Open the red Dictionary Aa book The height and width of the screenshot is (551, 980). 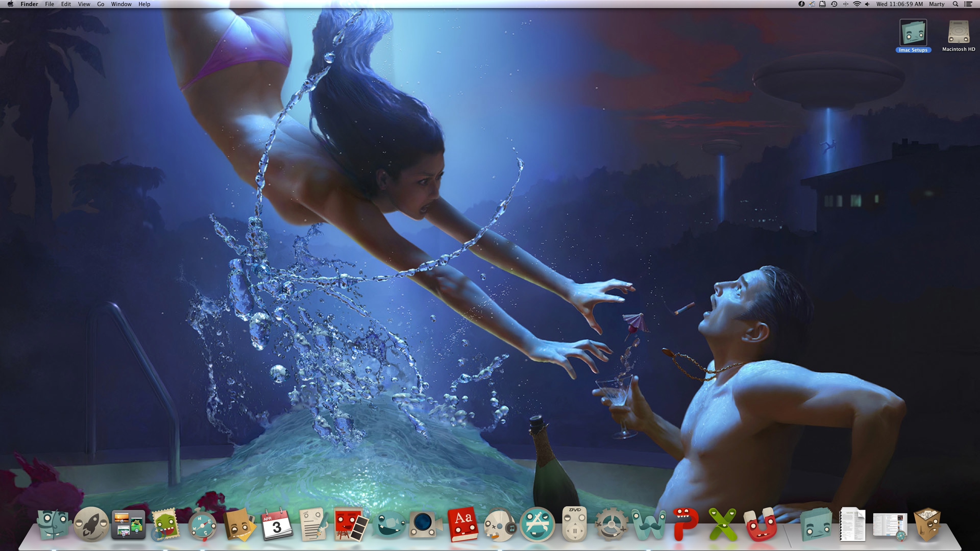coord(462,524)
